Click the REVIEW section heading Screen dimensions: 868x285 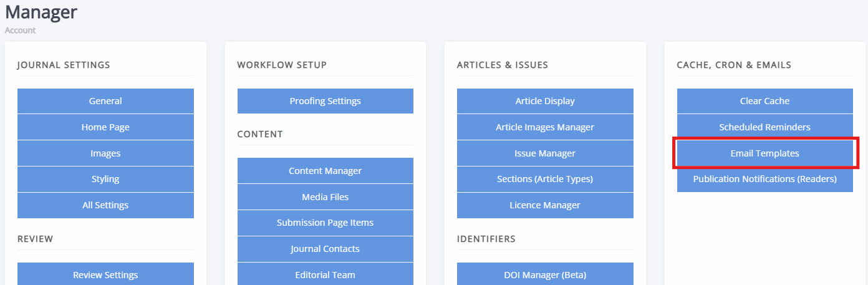click(x=36, y=239)
